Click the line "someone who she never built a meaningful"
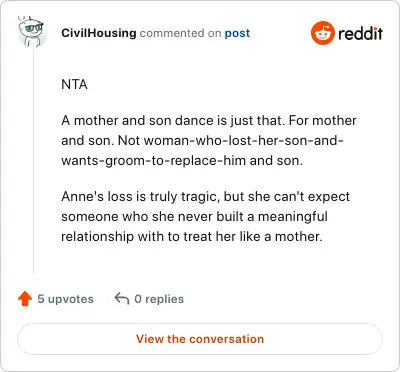This screenshot has width=400, height=372. click(194, 217)
